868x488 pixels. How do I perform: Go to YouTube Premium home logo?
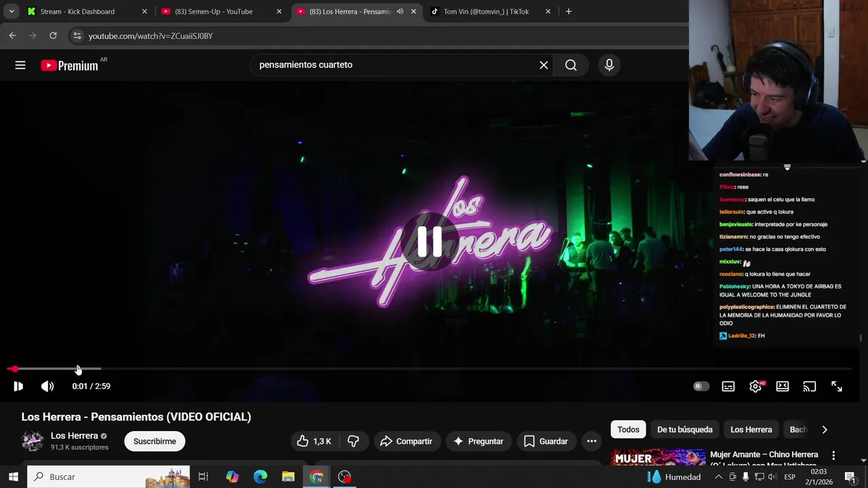coord(70,65)
